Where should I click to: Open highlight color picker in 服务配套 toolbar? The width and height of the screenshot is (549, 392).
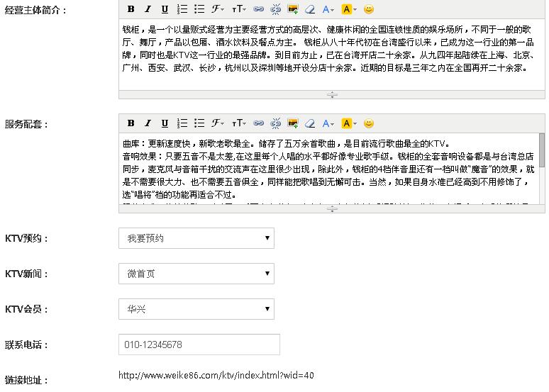(x=348, y=123)
